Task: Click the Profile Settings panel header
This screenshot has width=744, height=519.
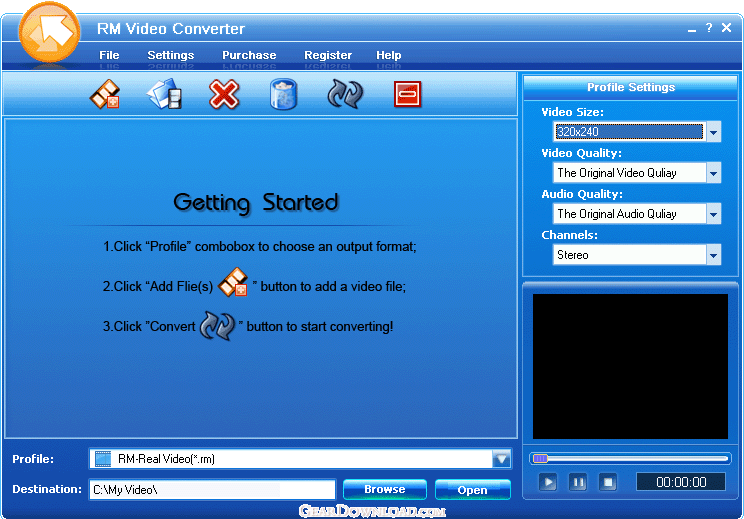Action: coord(631,87)
